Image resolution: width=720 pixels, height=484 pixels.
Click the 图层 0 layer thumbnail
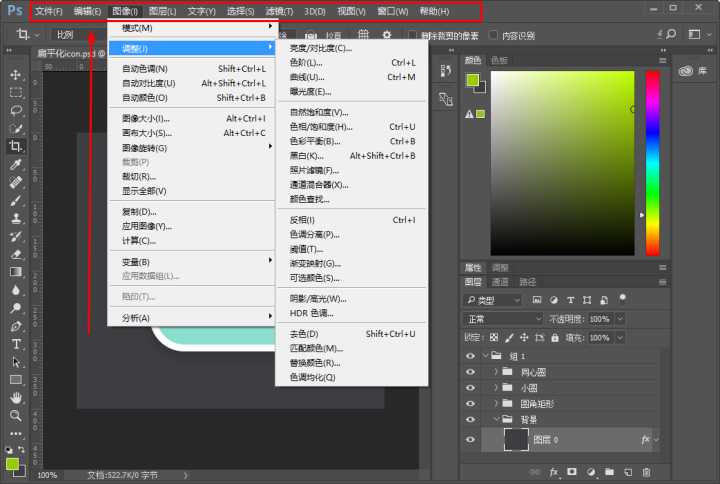[x=518, y=439]
